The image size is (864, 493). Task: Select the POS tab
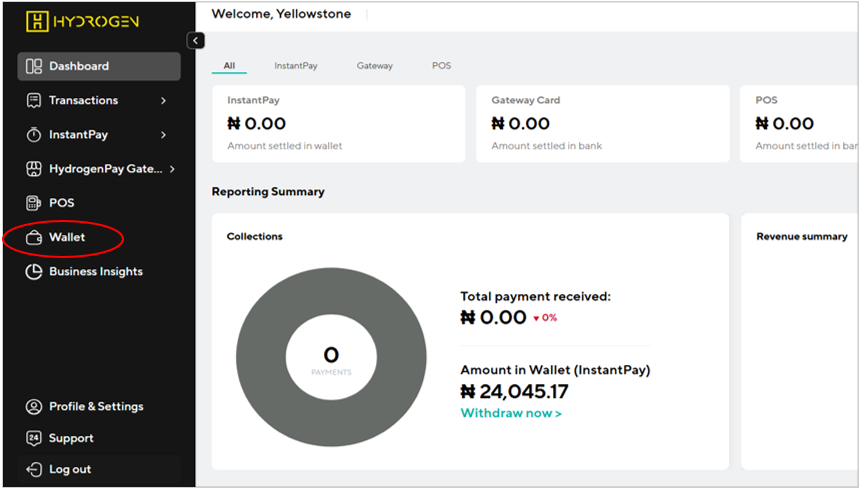(441, 66)
